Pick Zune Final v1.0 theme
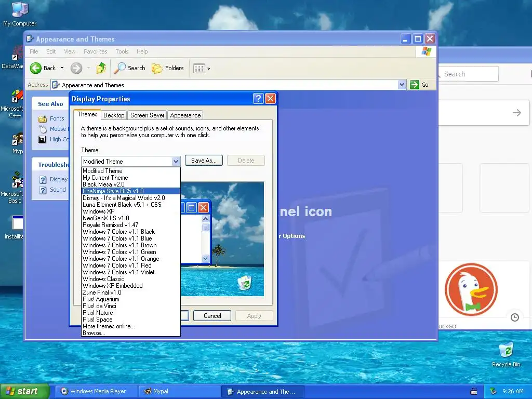The image size is (532, 399). pyautogui.click(x=131, y=292)
